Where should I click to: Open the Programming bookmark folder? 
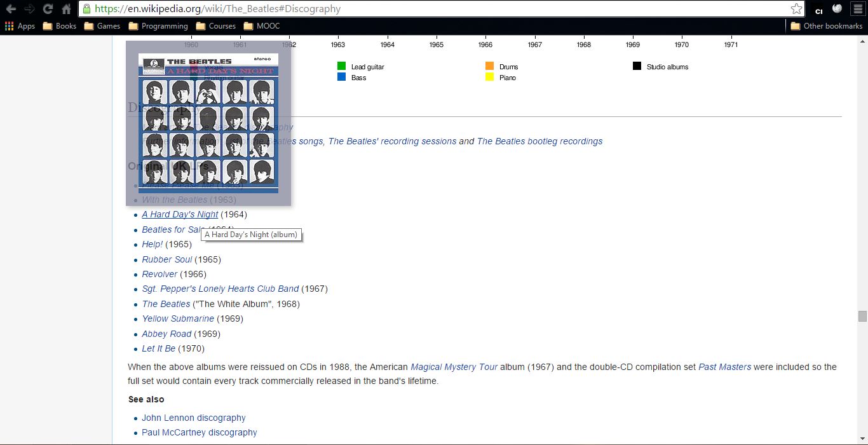(x=158, y=26)
